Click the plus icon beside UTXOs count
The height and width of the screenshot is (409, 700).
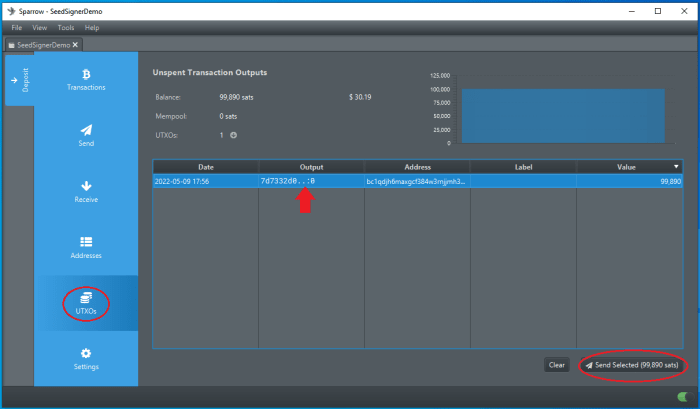tap(234, 135)
